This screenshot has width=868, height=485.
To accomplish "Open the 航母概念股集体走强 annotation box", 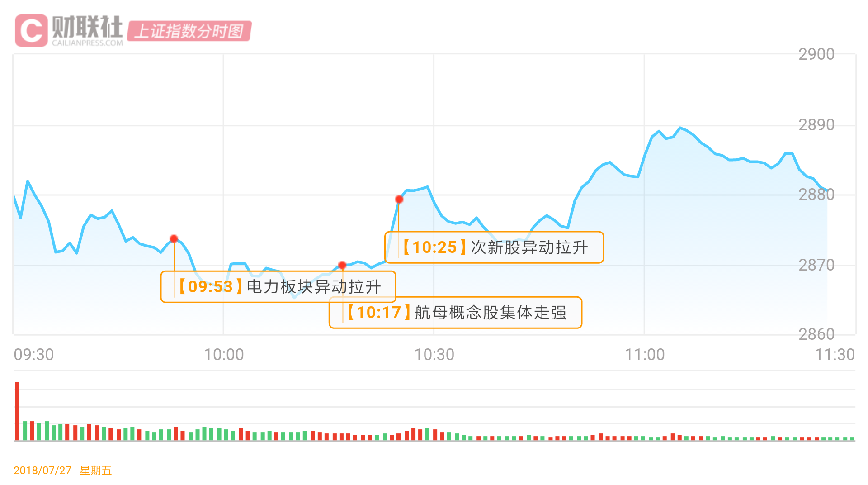I will [456, 313].
